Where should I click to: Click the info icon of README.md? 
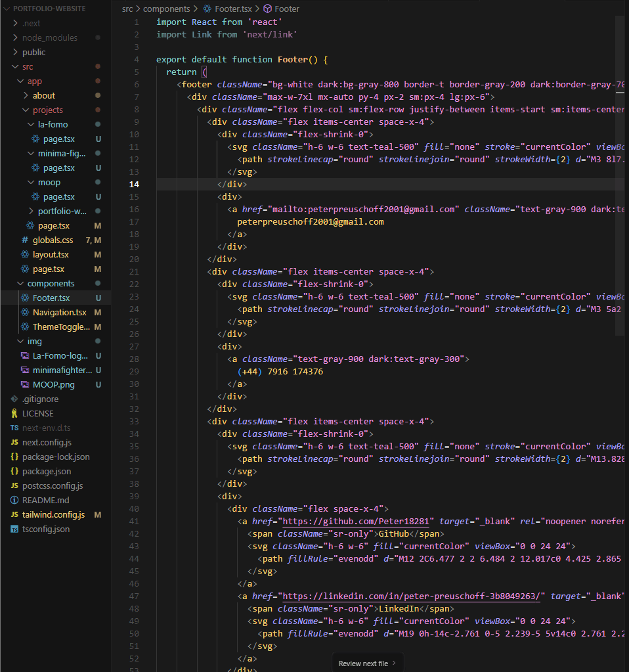click(x=14, y=500)
